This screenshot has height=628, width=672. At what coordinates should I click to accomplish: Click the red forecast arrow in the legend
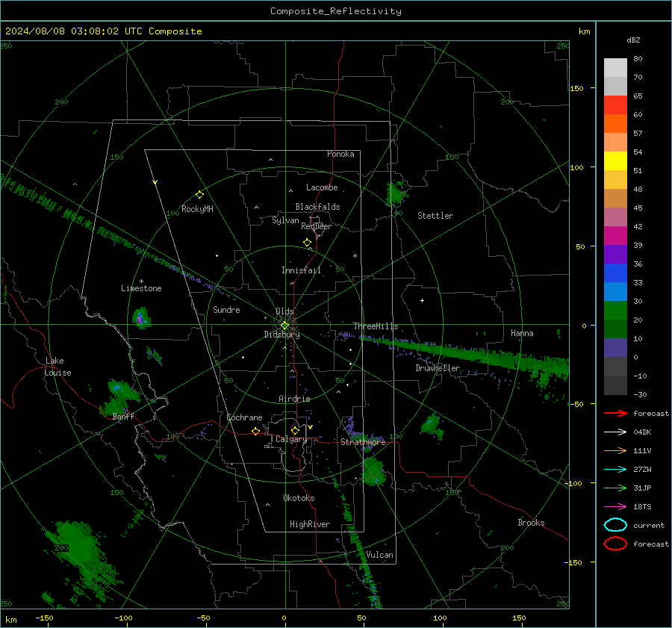click(615, 413)
